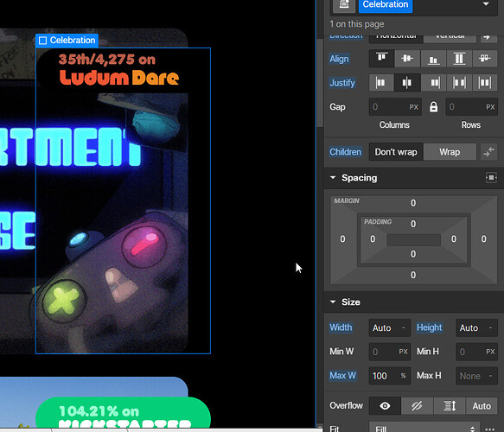Toggle the Gap lock icon

433,107
